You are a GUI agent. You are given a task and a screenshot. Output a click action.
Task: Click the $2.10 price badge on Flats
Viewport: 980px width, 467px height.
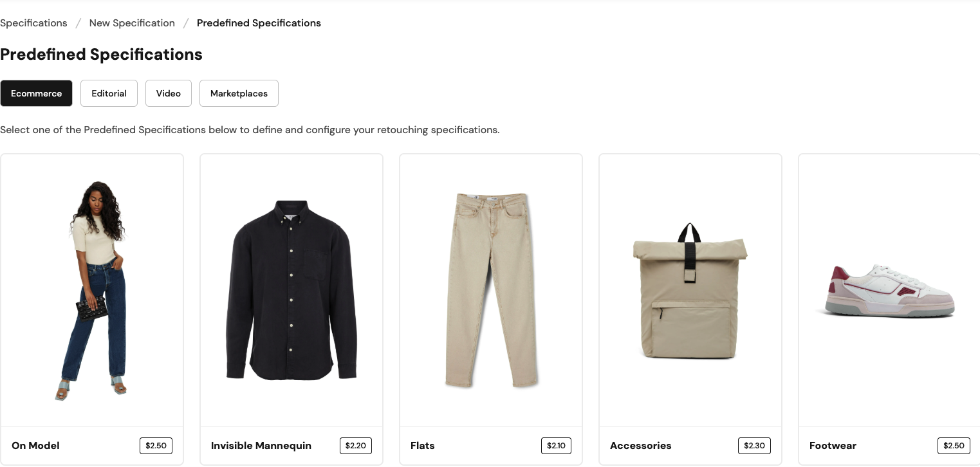[x=556, y=445]
